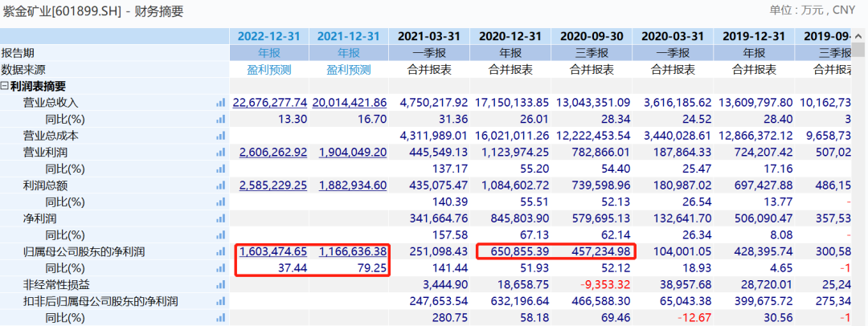Open chart icon for 同比 row under 营业总收入
This screenshot has width=868, height=326.
(221, 119)
